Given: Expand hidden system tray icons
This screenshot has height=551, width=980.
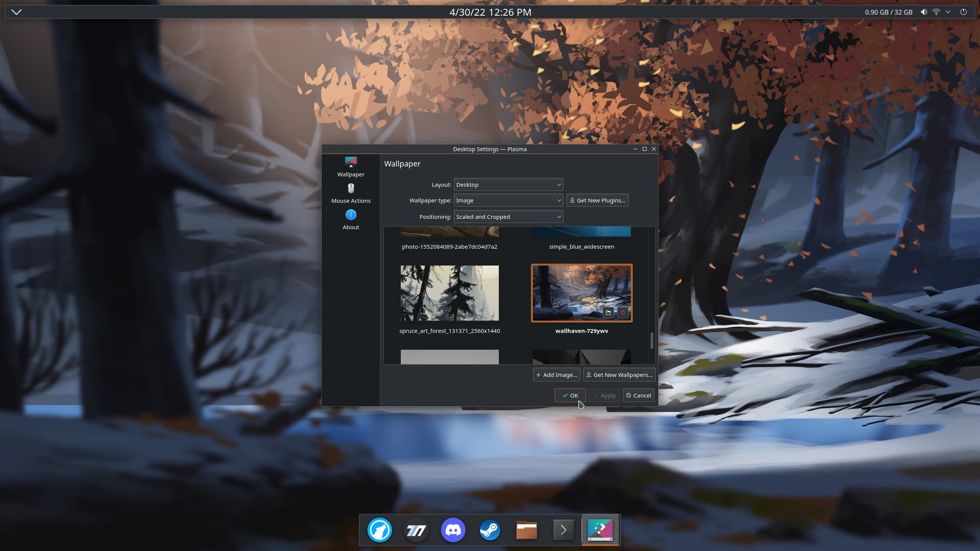Looking at the screenshot, I should tap(948, 12).
